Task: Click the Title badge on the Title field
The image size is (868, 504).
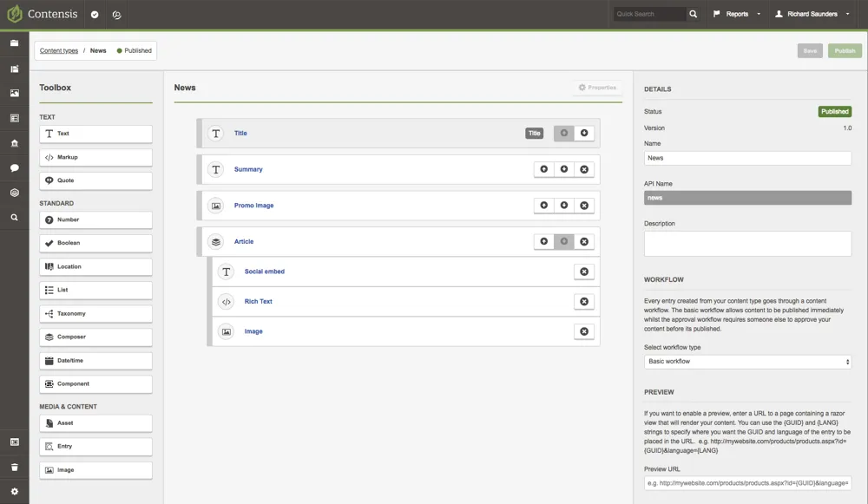Action: (x=534, y=134)
